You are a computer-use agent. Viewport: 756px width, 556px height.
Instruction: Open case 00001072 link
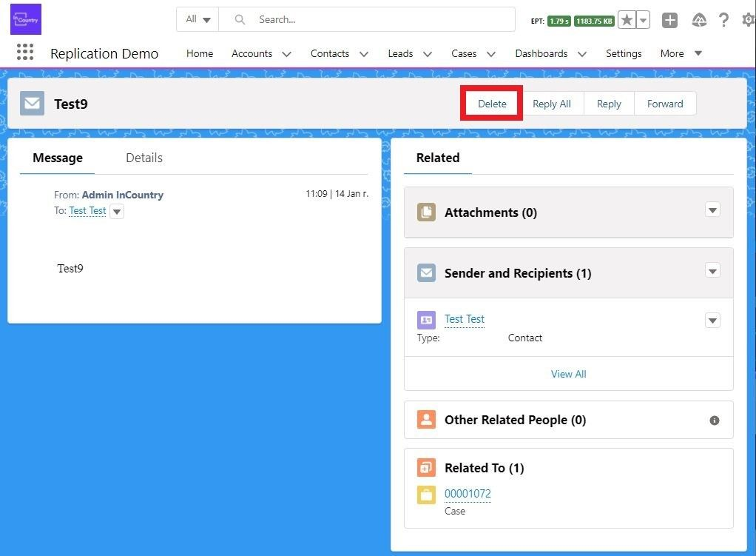[468, 494]
